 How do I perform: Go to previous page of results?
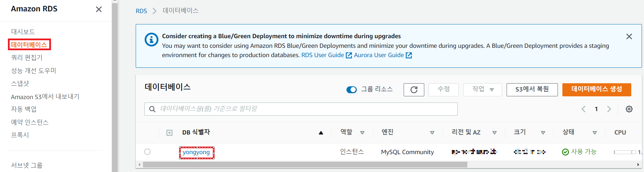click(583, 109)
